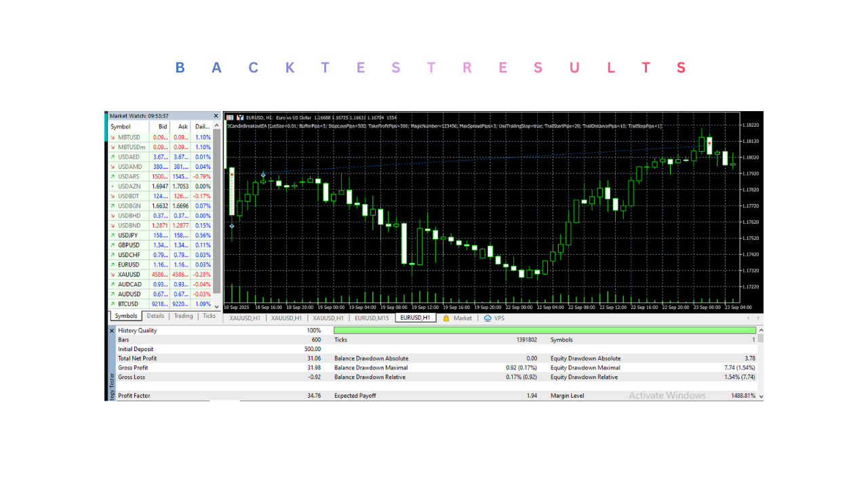Expand tester report with bottom-right down chevron
Viewport: 868px width, 488px height.
click(x=761, y=396)
